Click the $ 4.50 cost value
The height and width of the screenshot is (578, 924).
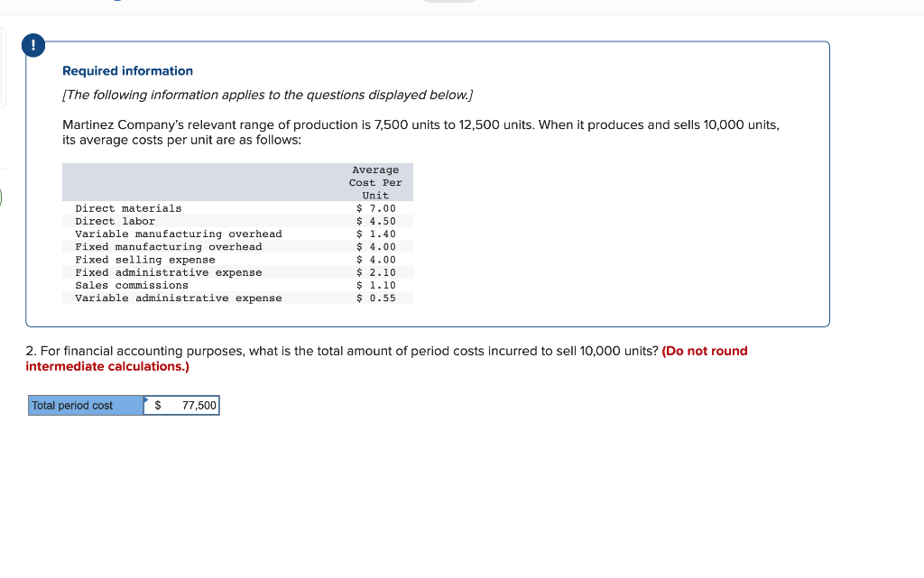click(x=376, y=221)
